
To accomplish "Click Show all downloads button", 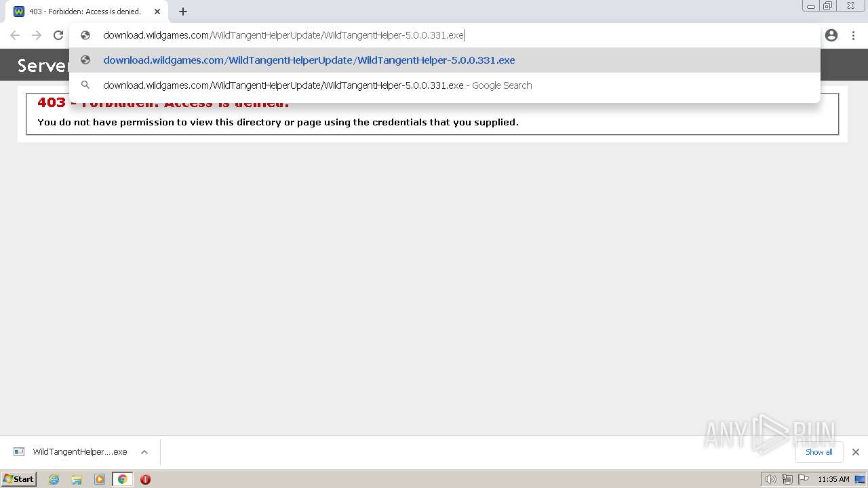I will pos(819,452).
